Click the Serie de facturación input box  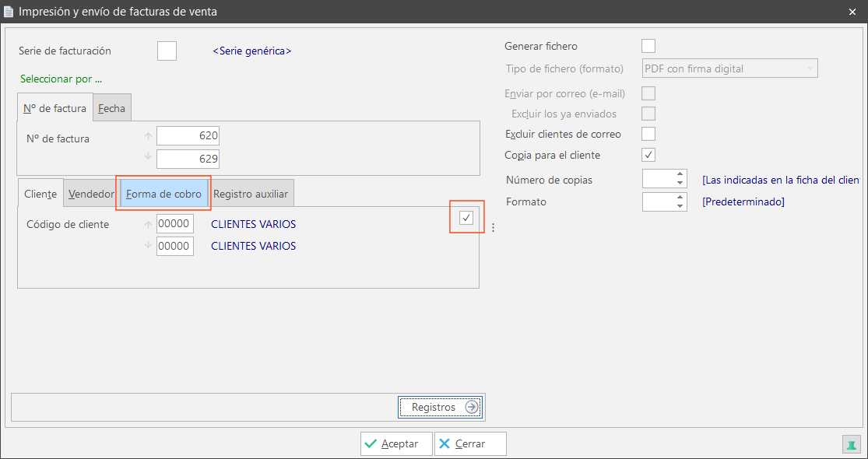167,51
